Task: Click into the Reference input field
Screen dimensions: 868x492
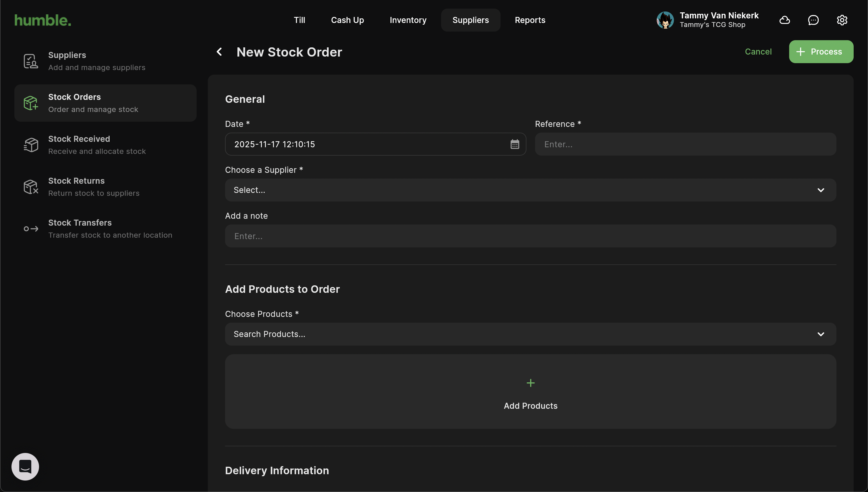Action: click(x=685, y=144)
